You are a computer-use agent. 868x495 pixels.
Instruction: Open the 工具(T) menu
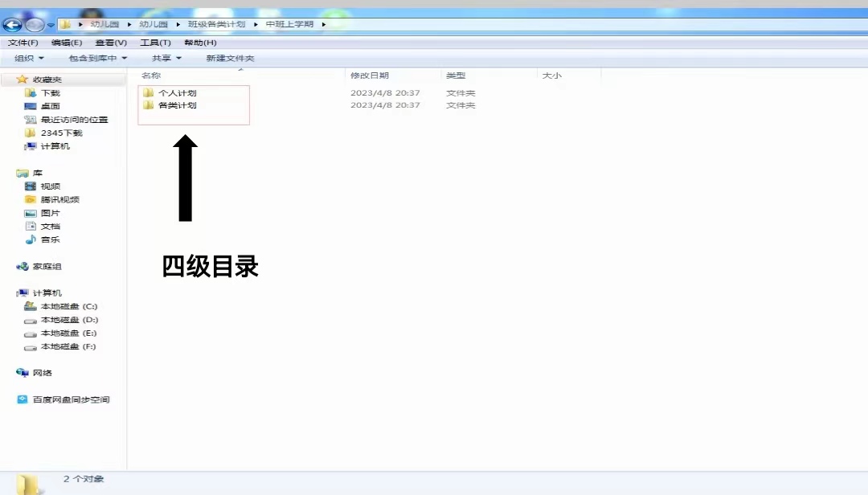[x=155, y=43]
